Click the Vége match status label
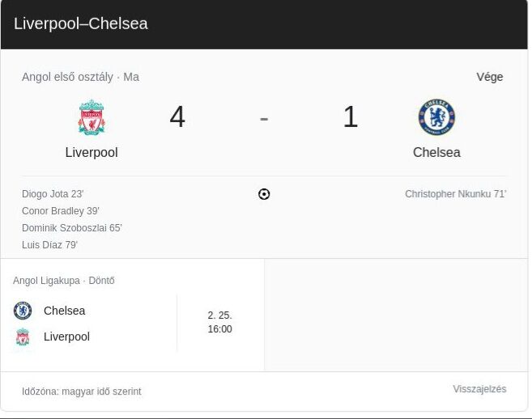 pyautogui.click(x=490, y=77)
